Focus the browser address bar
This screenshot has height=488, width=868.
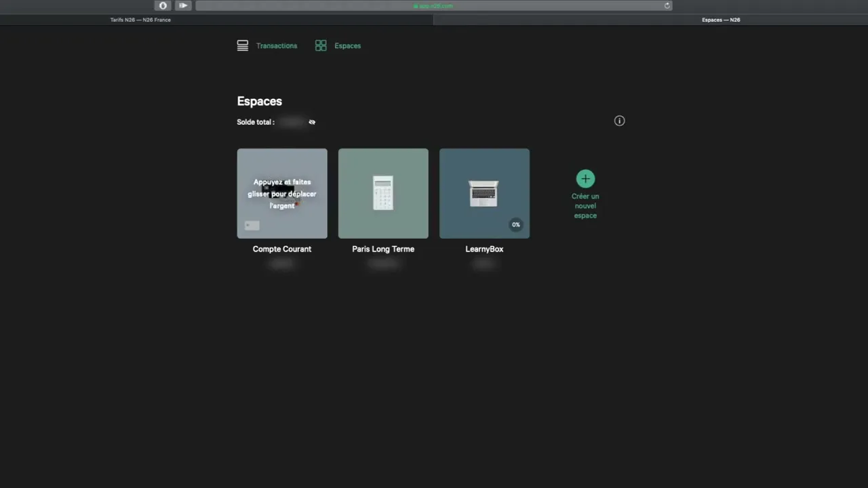tap(433, 5)
